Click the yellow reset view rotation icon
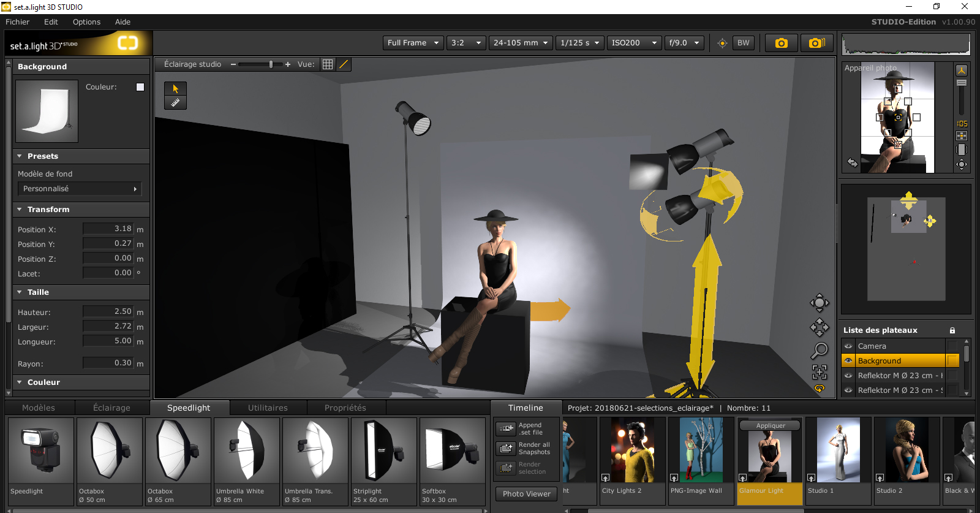 click(x=820, y=388)
